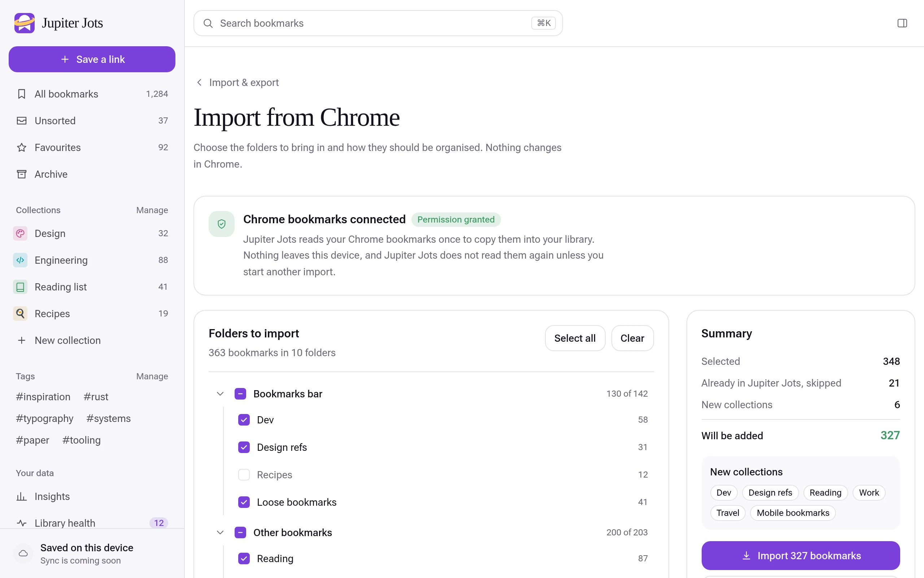Click Manage next to Collections

point(152,210)
